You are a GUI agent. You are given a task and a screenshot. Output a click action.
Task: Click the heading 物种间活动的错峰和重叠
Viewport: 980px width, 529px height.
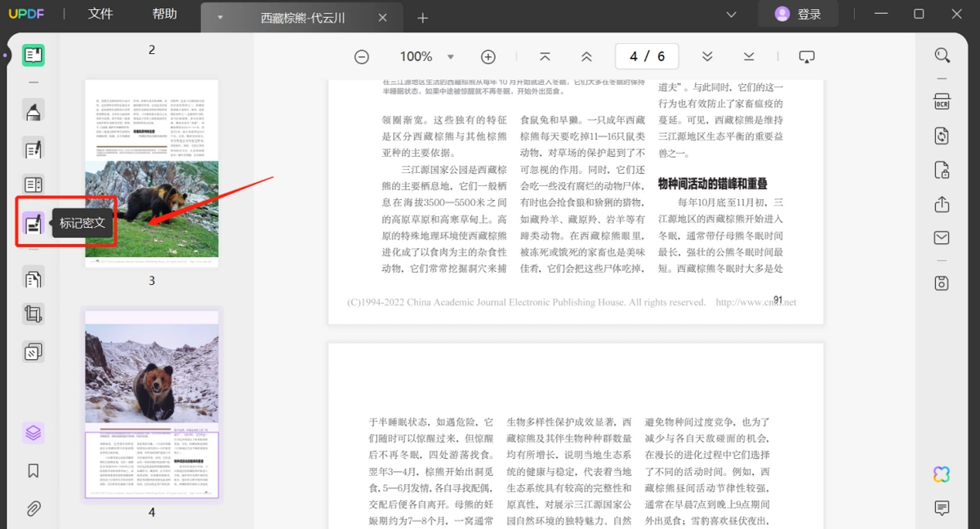click(x=712, y=184)
